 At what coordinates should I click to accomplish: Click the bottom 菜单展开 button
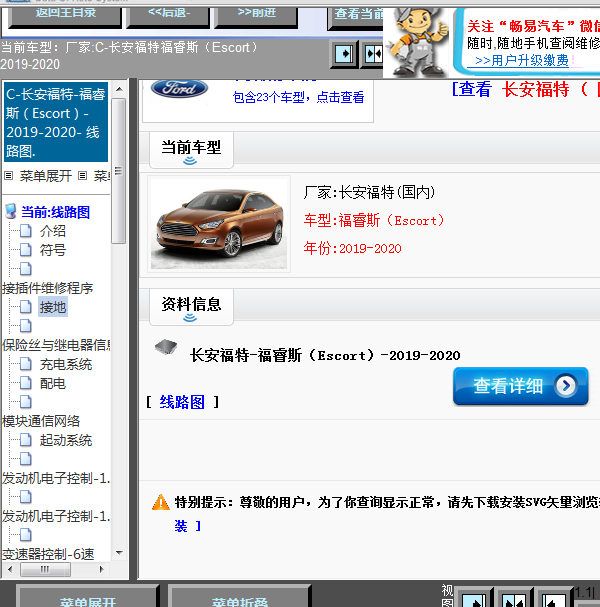click(87, 597)
